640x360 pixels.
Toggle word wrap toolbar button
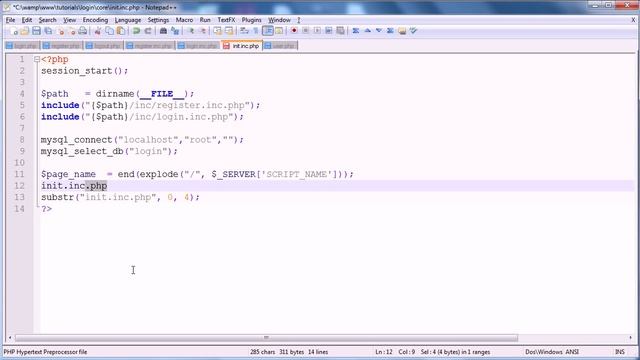(244, 31)
